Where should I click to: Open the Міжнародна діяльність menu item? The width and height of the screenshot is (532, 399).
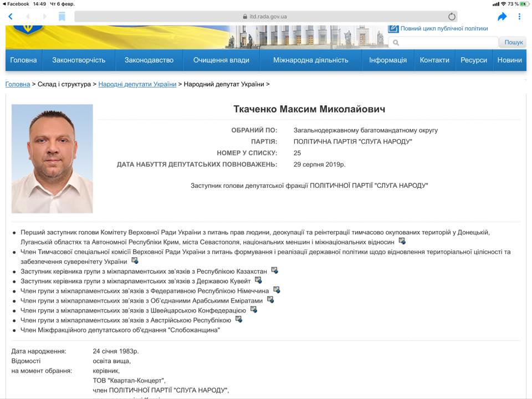(x=311, y=60)
